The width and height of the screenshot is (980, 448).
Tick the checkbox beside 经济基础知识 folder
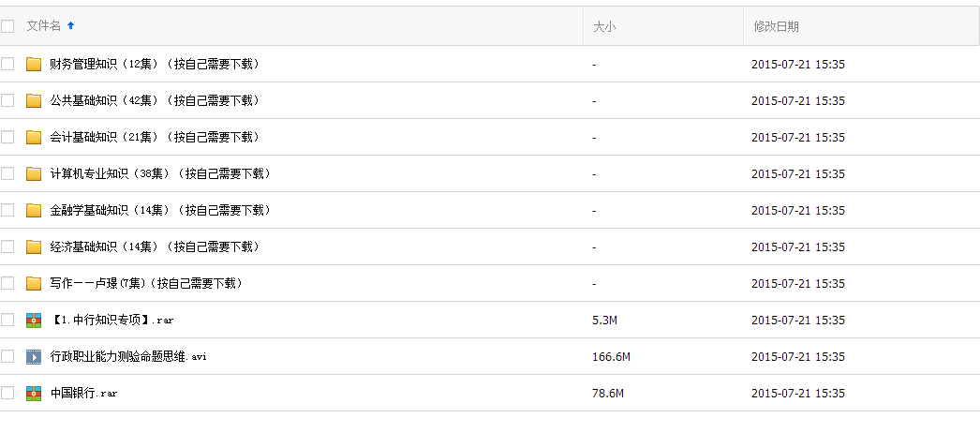pos(7,246)
